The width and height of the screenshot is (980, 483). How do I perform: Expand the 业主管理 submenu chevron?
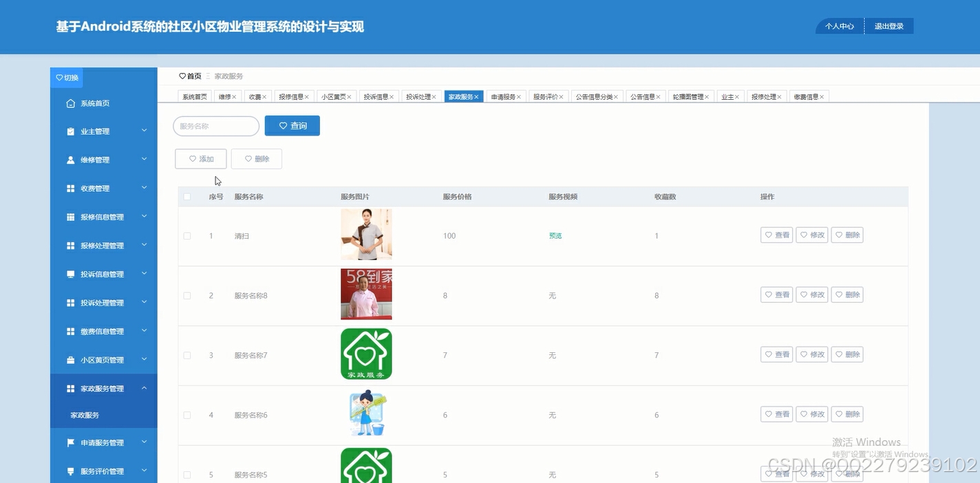[145, 131]
